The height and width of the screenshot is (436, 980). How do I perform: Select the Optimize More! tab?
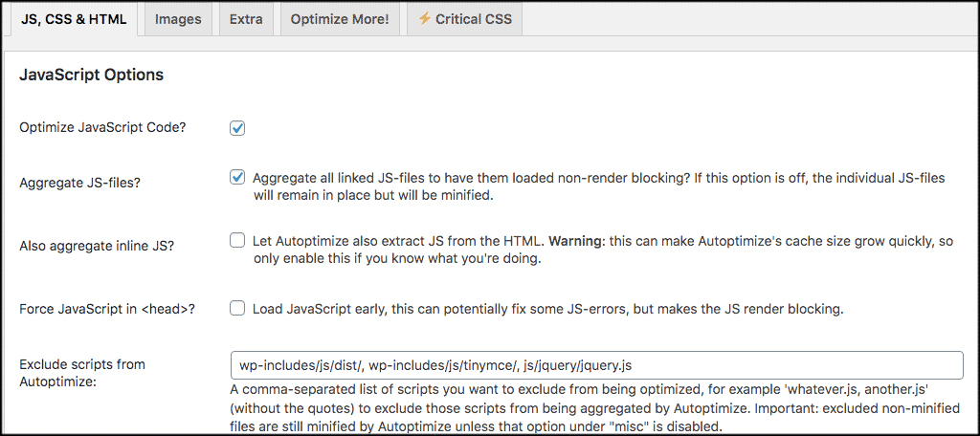point(339,19)
